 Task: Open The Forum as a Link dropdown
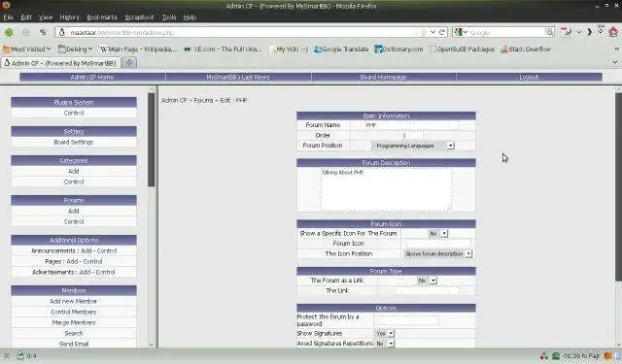tap(427, 280)
